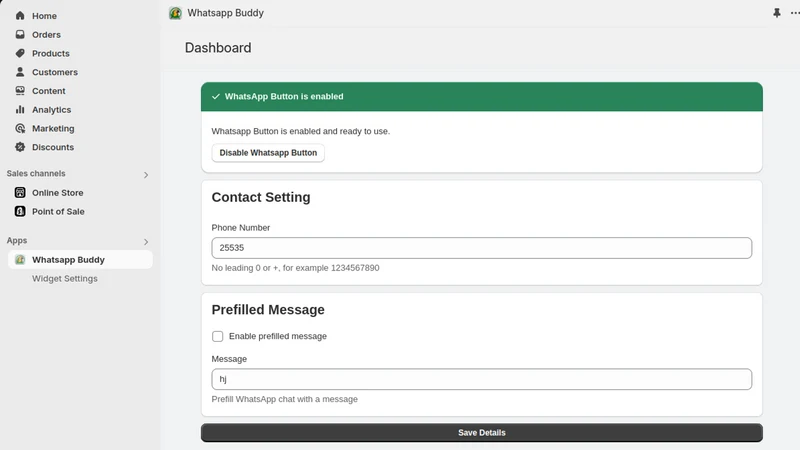The image size is (800, 450).
Task: Click the Products tag icon
Action: tap(20, 53)
